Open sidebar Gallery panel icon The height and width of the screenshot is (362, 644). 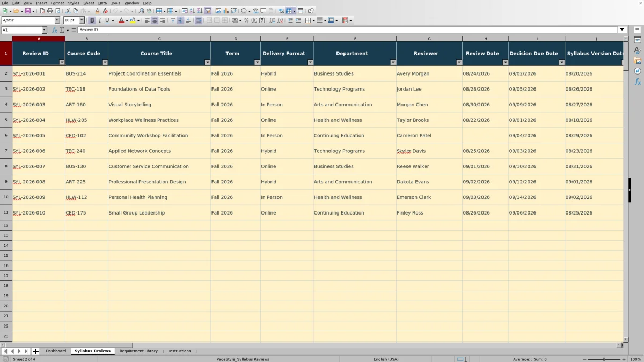(638, 61)
